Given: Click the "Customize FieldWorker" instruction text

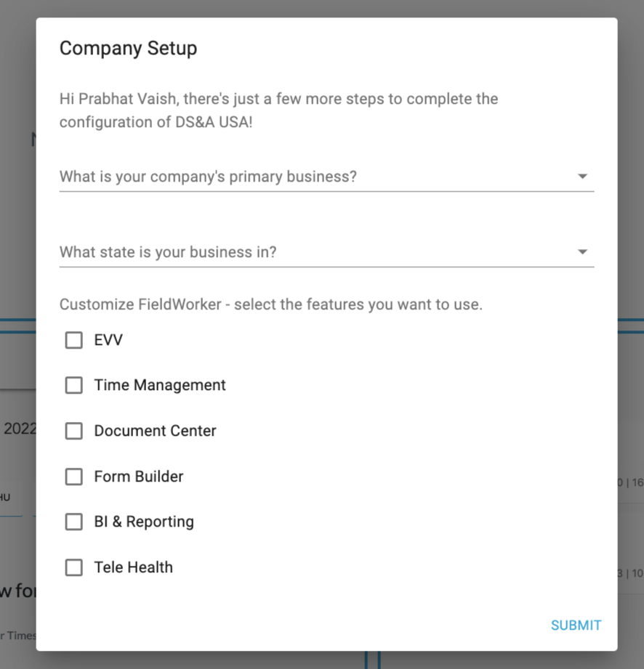Looking at the screenshot, I should (x=270, y=304).
